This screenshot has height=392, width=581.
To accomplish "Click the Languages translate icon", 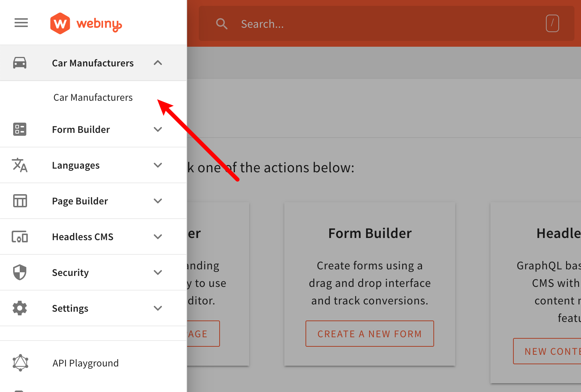I will point(20,165).
